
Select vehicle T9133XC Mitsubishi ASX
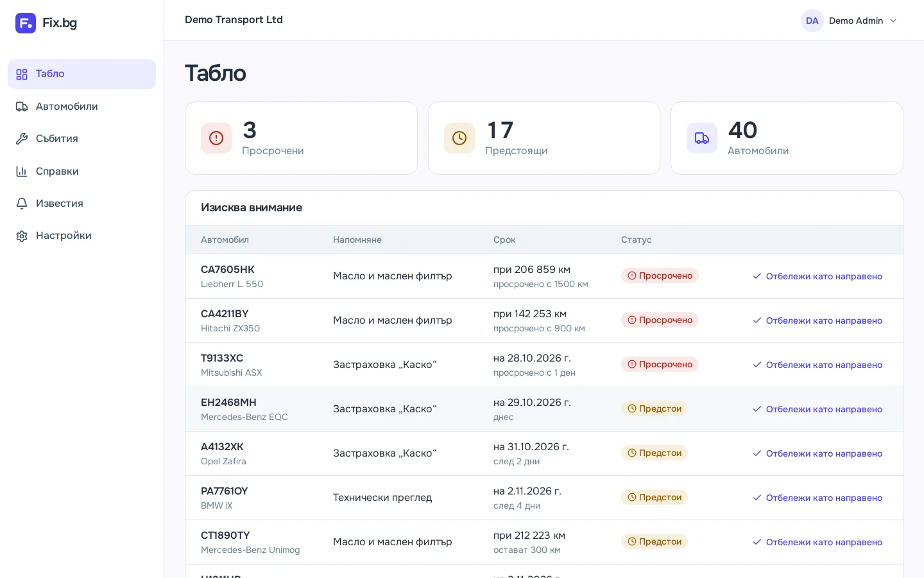231,365
